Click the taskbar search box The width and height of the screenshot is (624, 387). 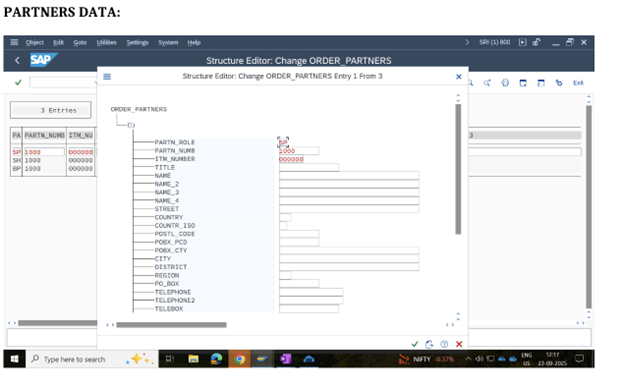coord(92,359)
